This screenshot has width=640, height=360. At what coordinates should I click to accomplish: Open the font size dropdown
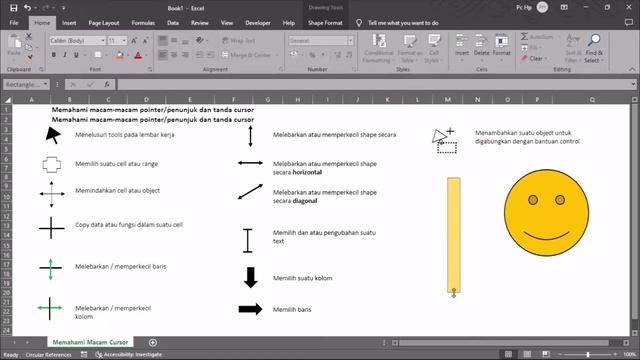click(x=124, y=40)
